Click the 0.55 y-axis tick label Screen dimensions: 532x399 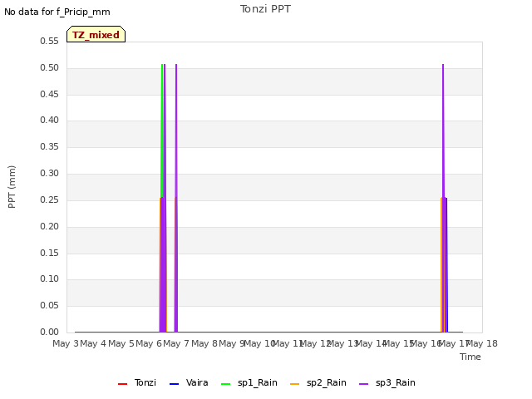click(x=49, y=41)
